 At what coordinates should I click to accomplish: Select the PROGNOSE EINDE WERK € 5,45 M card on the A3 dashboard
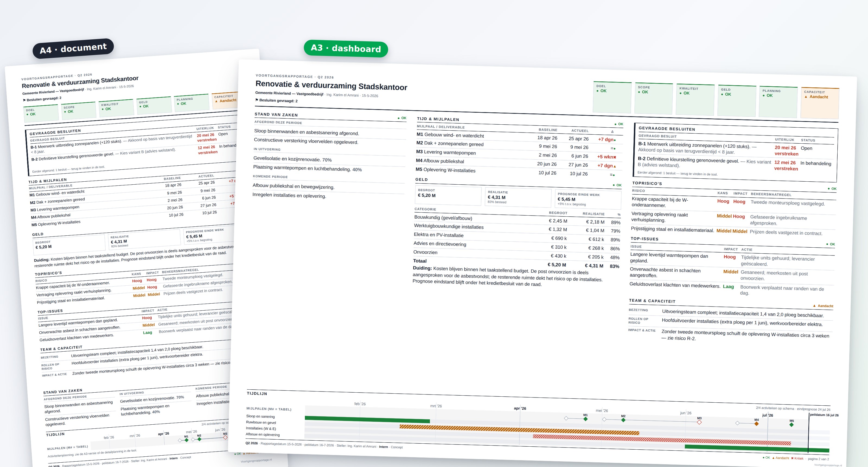click(588, 200)
